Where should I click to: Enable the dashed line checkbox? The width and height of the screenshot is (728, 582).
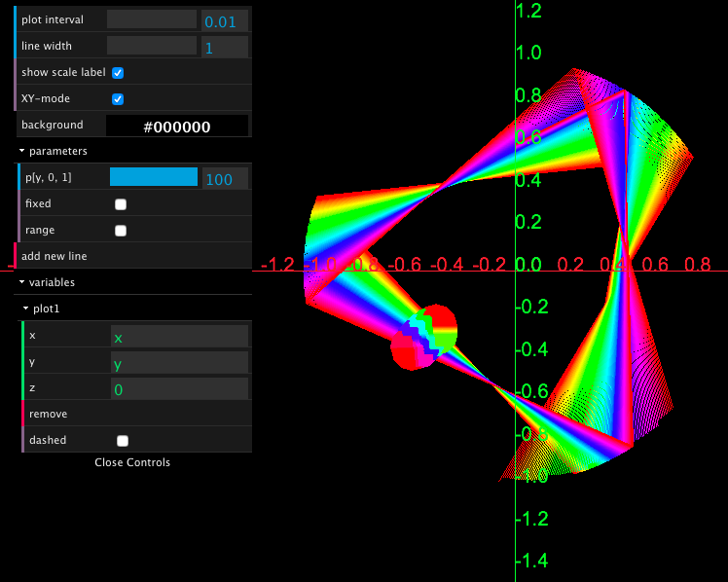tap(123, 440)
